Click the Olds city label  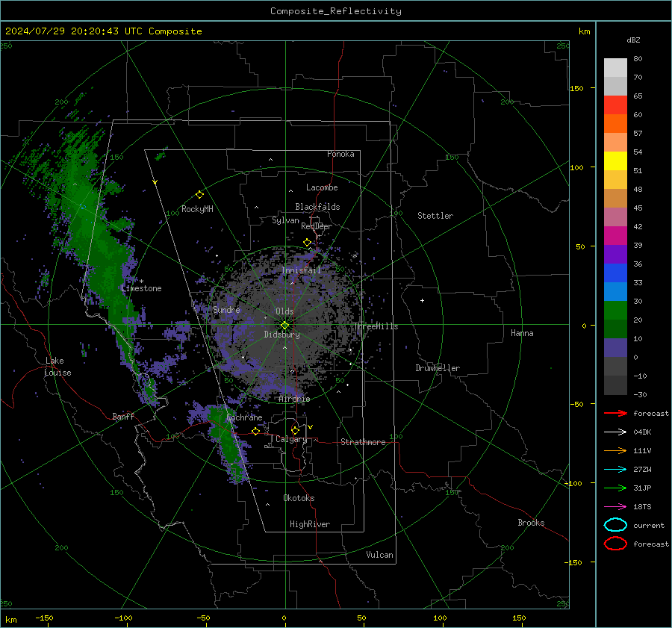pos(284,311)
